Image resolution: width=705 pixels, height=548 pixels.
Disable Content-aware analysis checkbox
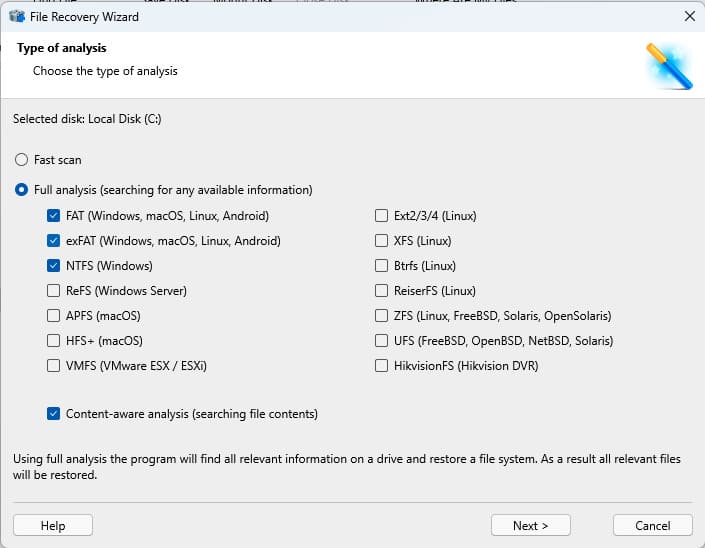pos(53,413)
